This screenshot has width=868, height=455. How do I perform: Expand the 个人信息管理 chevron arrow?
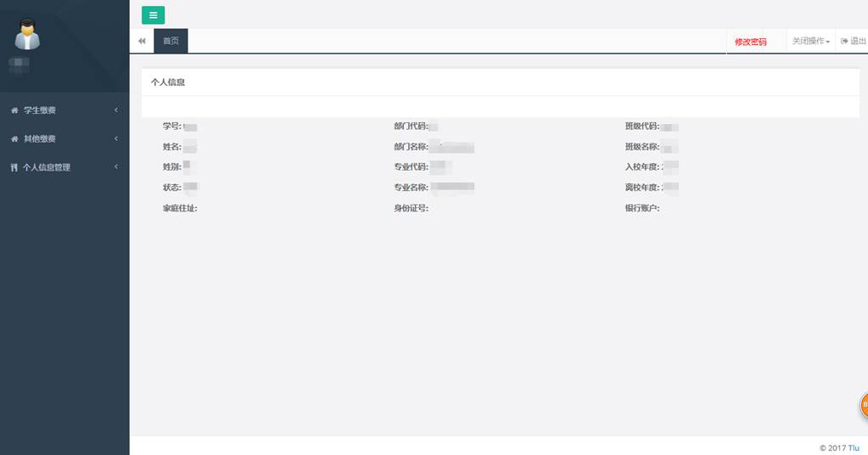pos(116,167)
